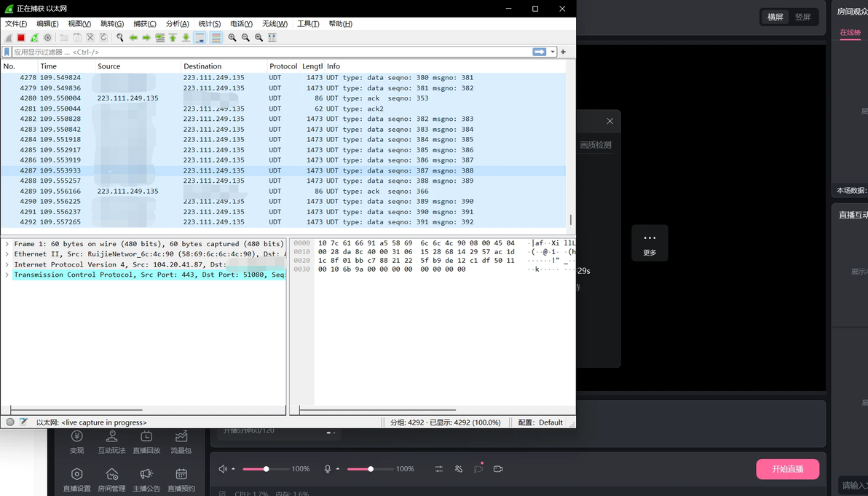Sort packets by Protocol column
The width and height of the screenshot is (868, 496).
(283, 66)
